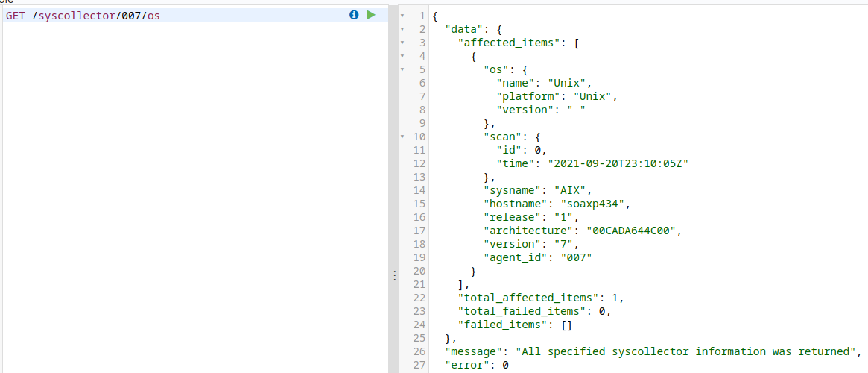
Task: Open the request documentation info icon
Action: coord(355,15)
